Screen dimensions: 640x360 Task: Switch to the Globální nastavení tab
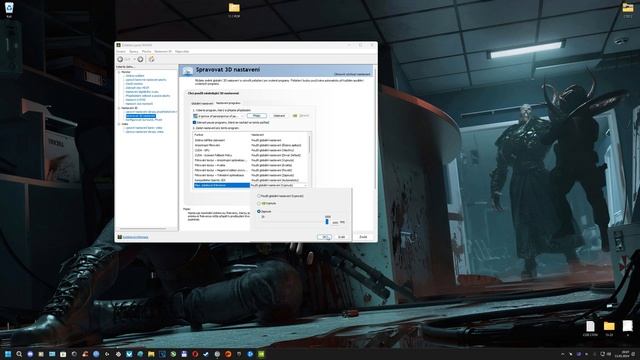pos(202,103)
